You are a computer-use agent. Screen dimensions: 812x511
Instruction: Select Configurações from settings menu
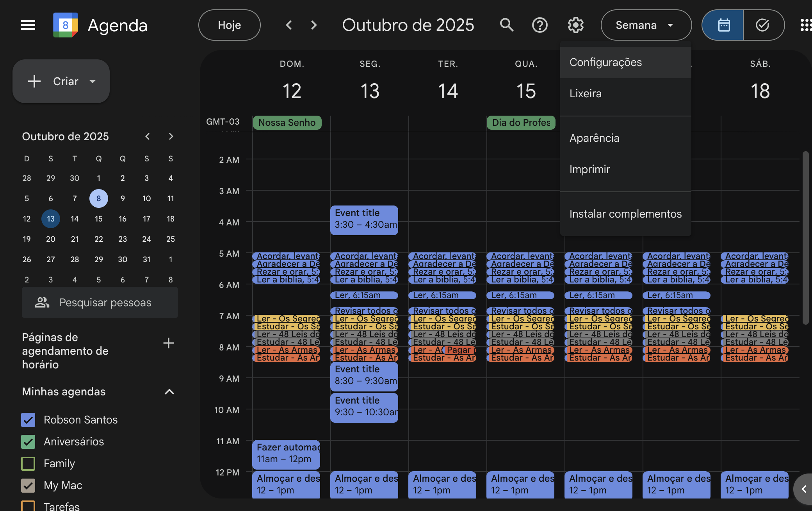pos(625,63)
